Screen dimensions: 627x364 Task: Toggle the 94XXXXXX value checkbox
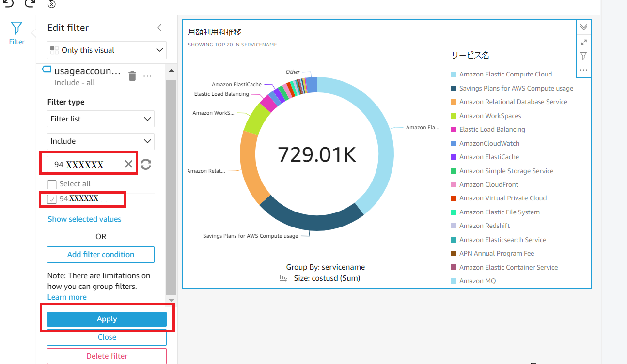click(52, 199)
